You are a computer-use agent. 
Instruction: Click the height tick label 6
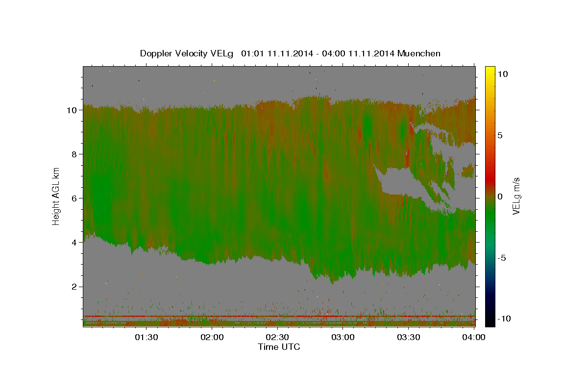[74, 198]
